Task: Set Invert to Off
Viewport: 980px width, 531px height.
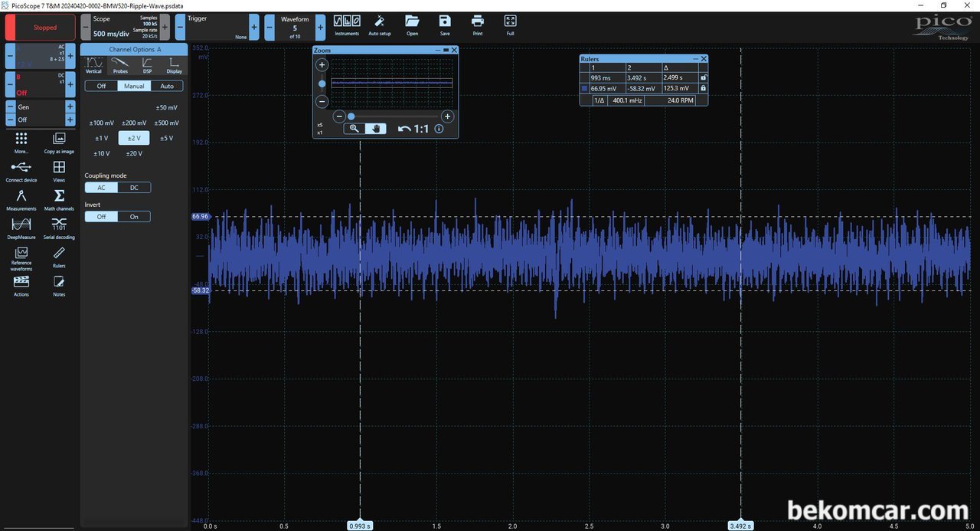Action: (x=101, y=217)
